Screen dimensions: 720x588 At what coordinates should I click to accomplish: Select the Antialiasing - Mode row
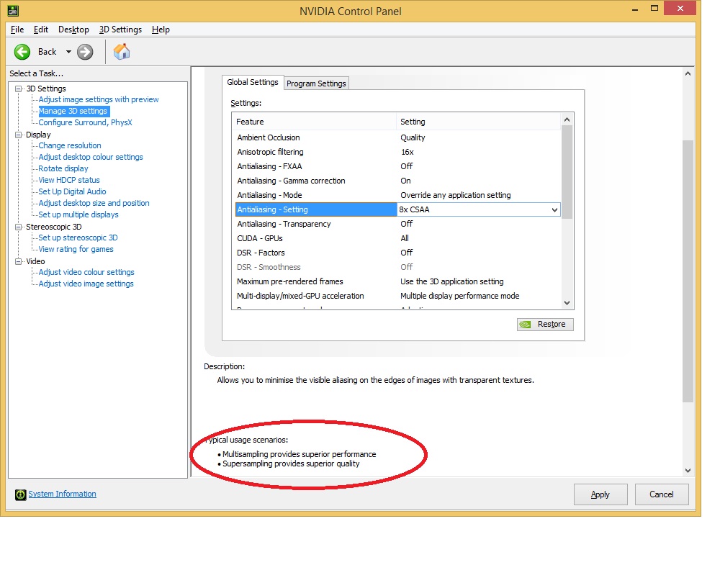tap(397, 195)
